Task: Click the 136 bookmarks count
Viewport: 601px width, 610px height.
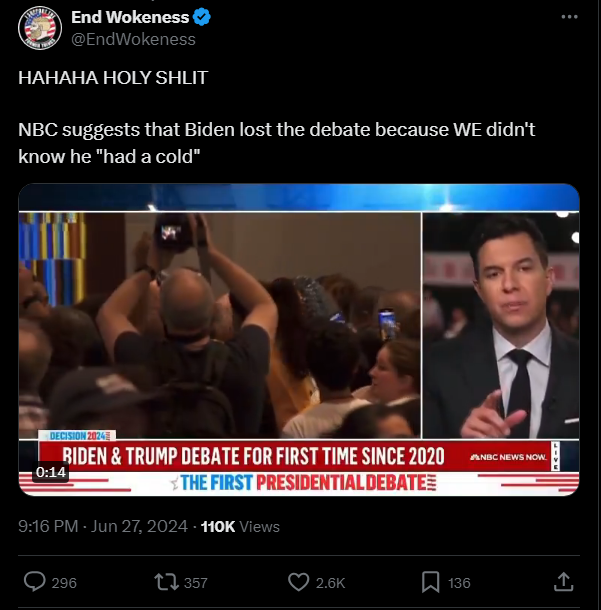Action: (459, 583)
